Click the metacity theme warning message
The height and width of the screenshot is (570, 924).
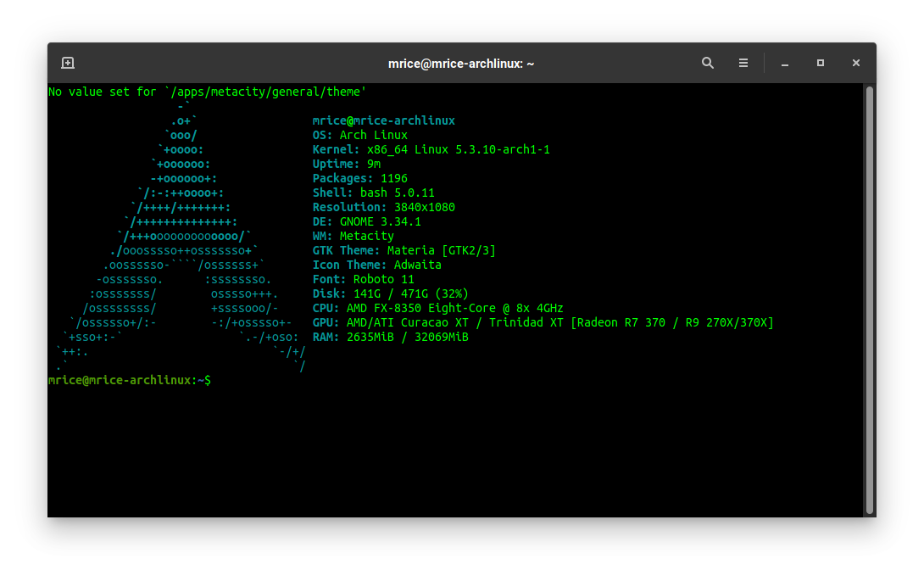(209, 92)
